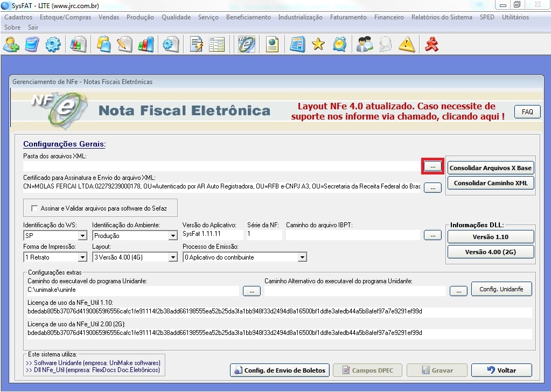Screen dimensions: 551x392
Task: Click Consolidar Arquivos X Base button
Action: tap(491, 168)
